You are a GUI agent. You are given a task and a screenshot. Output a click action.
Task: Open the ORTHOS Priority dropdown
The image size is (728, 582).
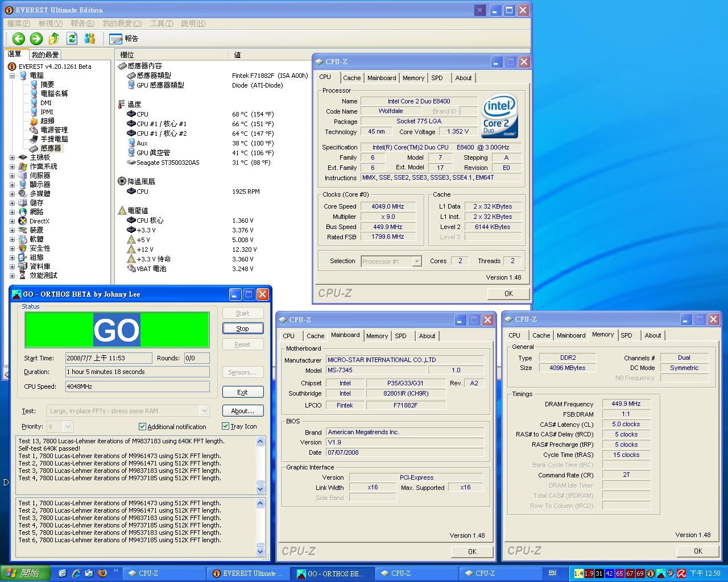(x=68, y=426)
